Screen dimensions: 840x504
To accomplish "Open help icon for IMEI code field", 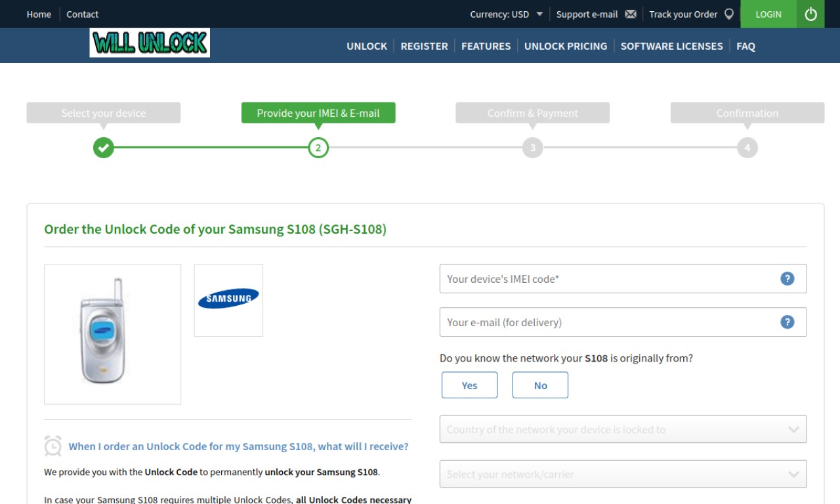I will click(x=787, y=279).
